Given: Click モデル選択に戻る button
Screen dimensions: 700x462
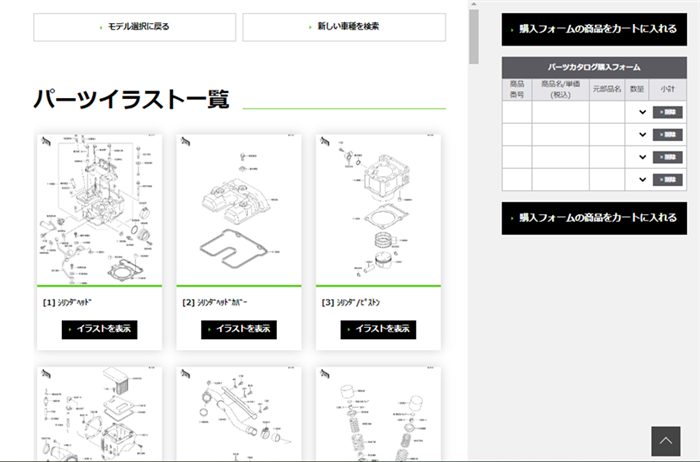Looking at the screenshot, I should 135,27.
